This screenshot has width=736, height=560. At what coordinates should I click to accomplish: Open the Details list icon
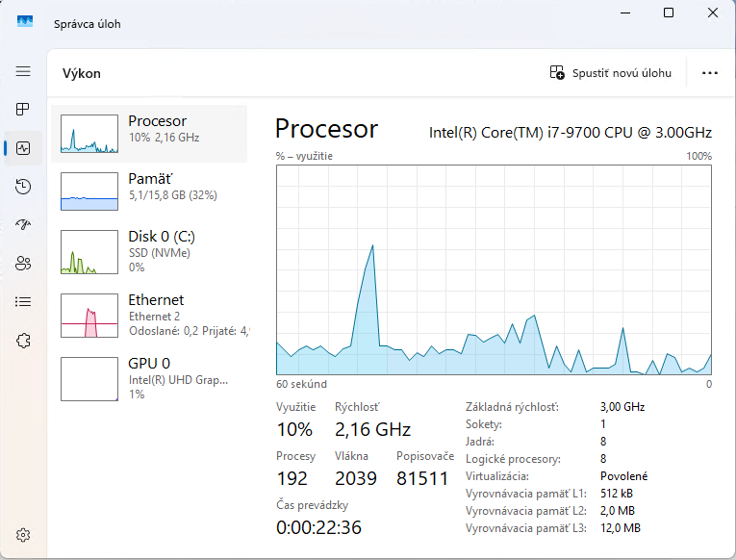coord(23,302)
